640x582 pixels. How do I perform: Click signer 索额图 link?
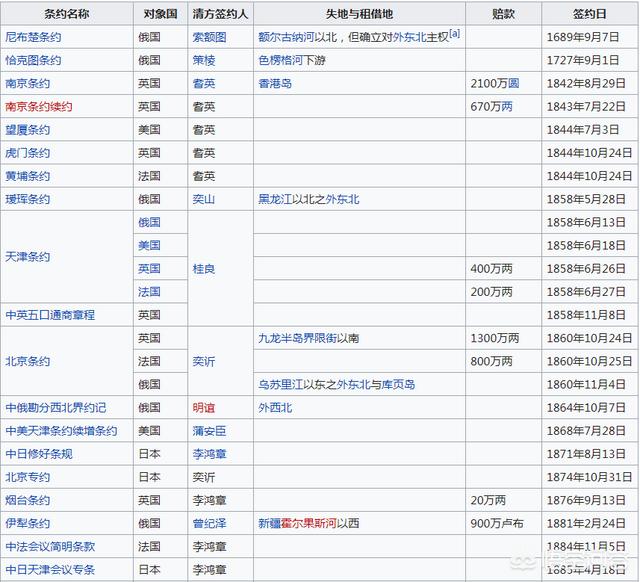209,37
